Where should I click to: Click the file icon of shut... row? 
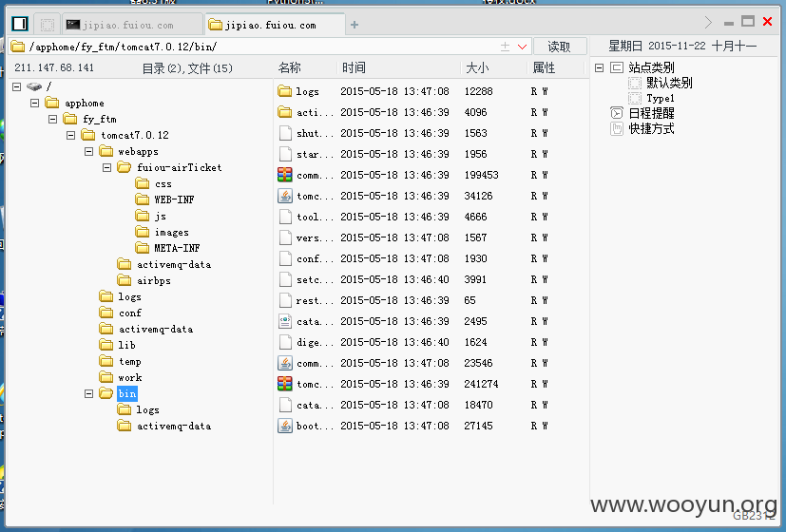point(285,133)
